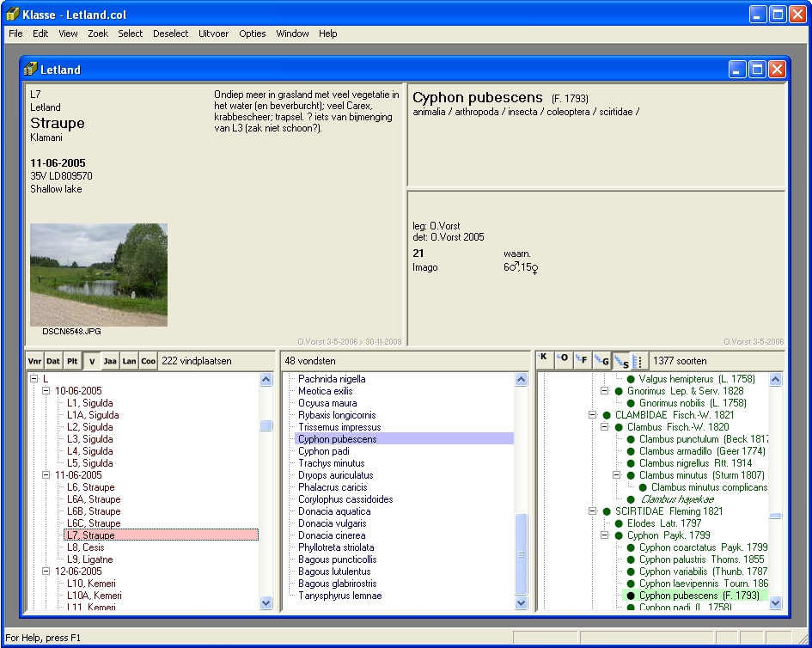812x648 pixels.
Task: Click the O hierarchy level icon
Action: point(564,361)
